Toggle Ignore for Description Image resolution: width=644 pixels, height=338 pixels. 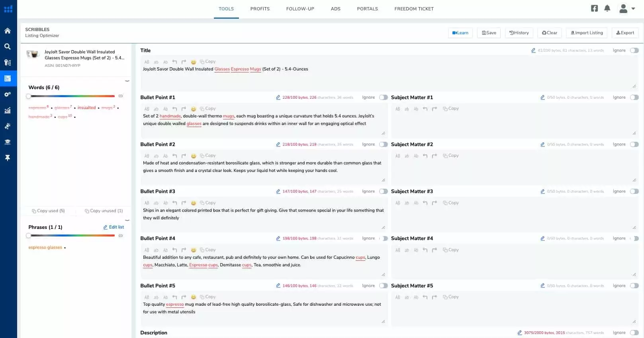pyautogui.click(x=634, y=333)
